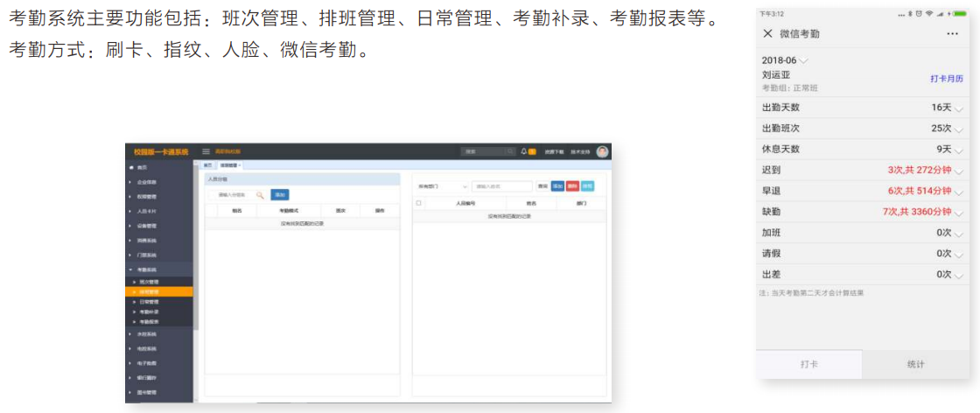Click the search icon in header search box
The image size is (980, 413).
(509, 151)
